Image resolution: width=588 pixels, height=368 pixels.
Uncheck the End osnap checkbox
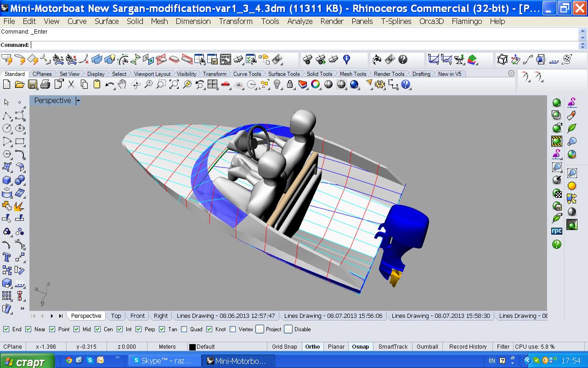[x=6, y=329]
